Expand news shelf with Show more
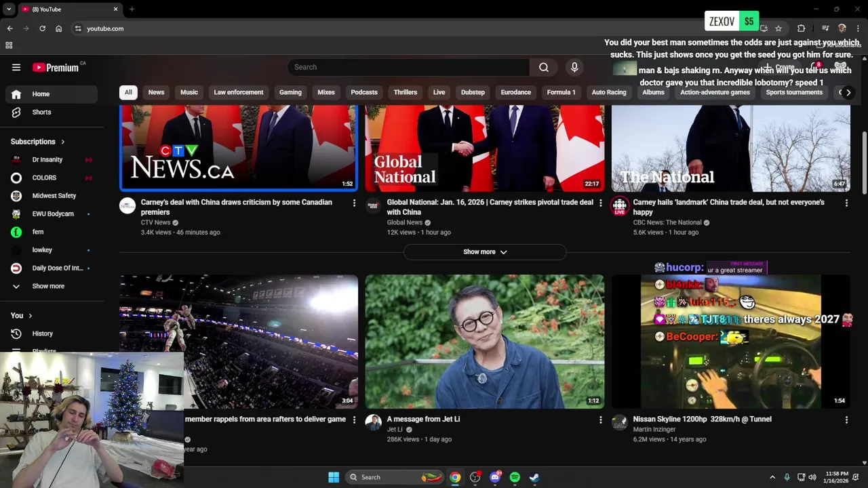Screen dimensions: 868x488 tap(485, 252)
